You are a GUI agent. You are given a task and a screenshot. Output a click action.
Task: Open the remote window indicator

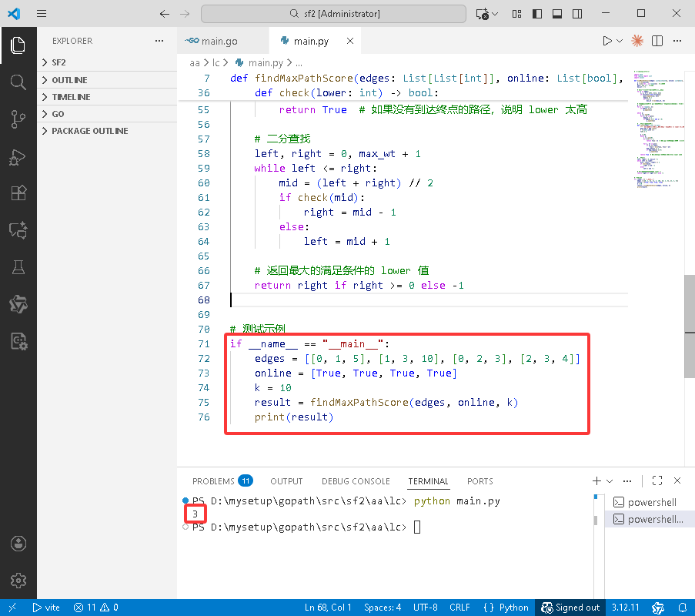point(12,607)
